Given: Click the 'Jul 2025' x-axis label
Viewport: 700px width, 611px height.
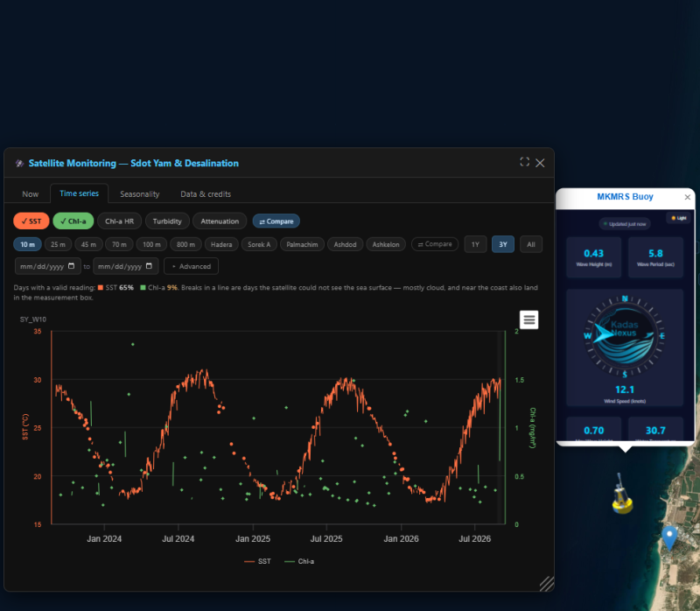Looking at the screenshot, I should [x=326, y=538].
